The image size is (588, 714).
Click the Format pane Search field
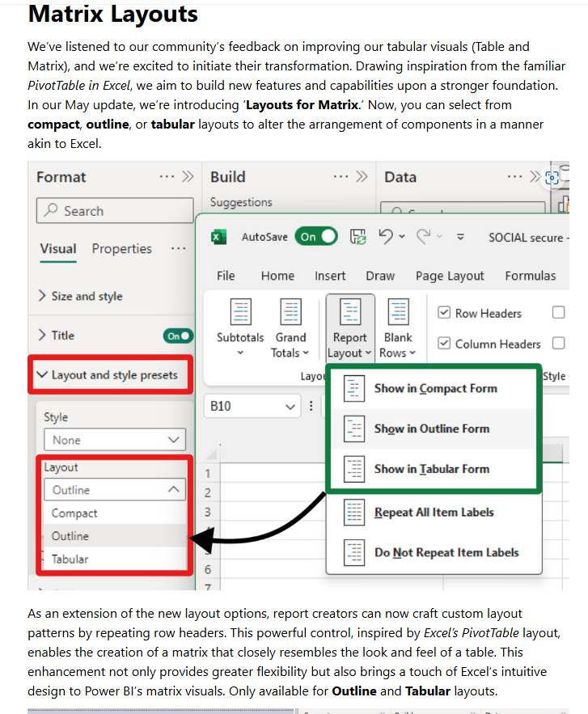[115, 210]
